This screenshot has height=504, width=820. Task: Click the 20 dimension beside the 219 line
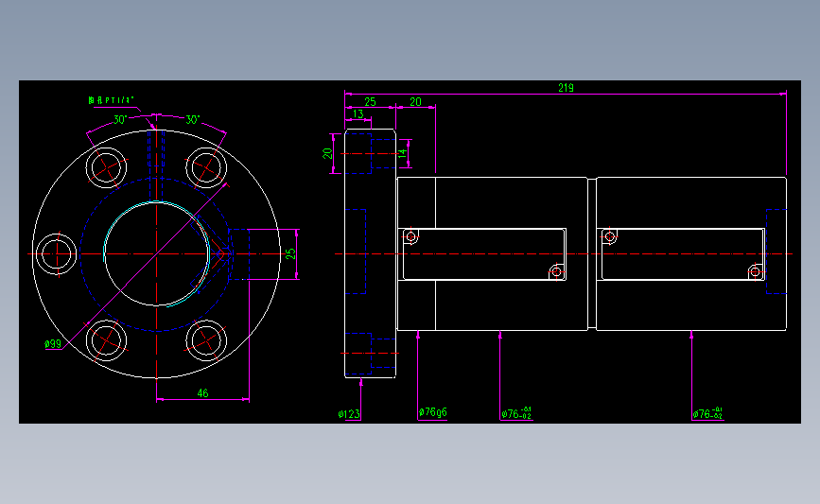point(415,102)
